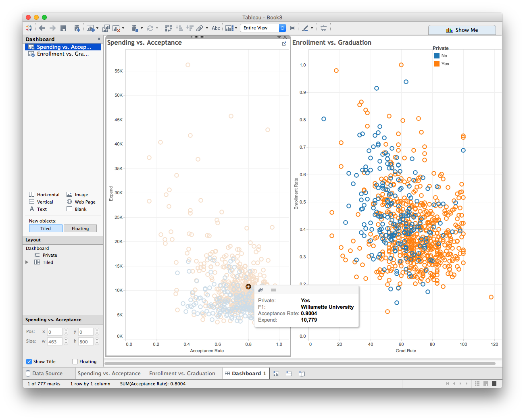The height and width of the screenshot is (420, 525).
Task: Click the redo forward arrow
Action: (52, 28)
